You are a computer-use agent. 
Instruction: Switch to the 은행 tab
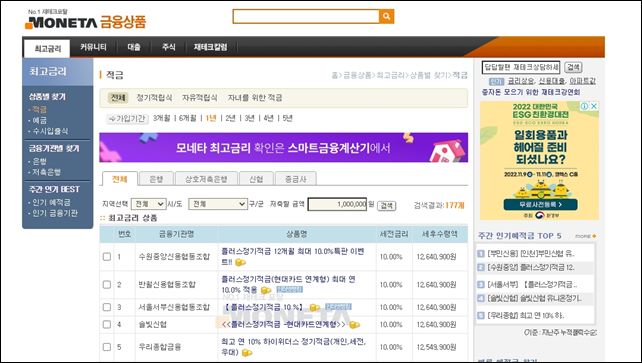point(156,179)
